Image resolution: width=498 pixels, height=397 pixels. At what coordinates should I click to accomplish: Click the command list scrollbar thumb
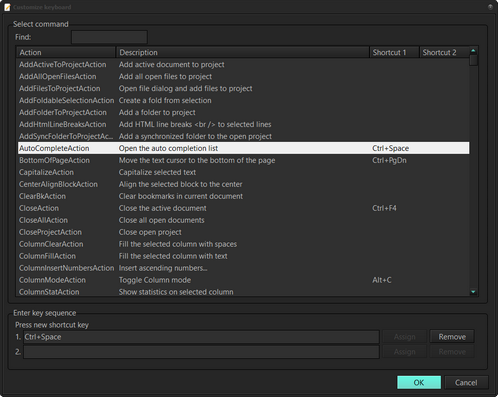[x=473, y=60]
